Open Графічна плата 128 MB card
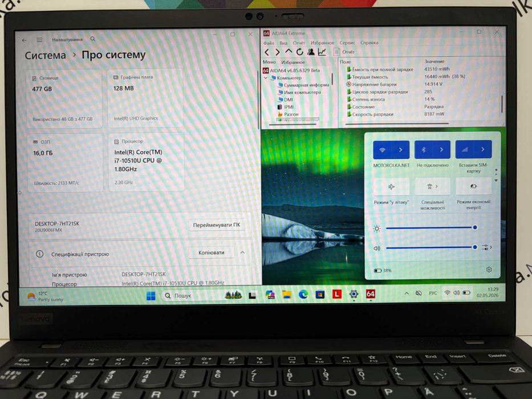This screenshot has width=532, height=399. pyautogui.click(x=145, y=99)
